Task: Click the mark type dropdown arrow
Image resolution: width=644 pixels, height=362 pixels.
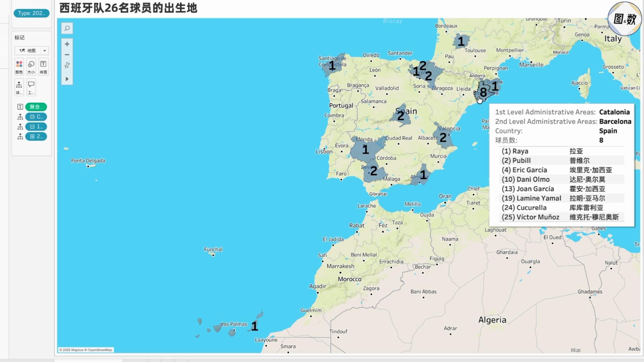Action: (45, 50)
